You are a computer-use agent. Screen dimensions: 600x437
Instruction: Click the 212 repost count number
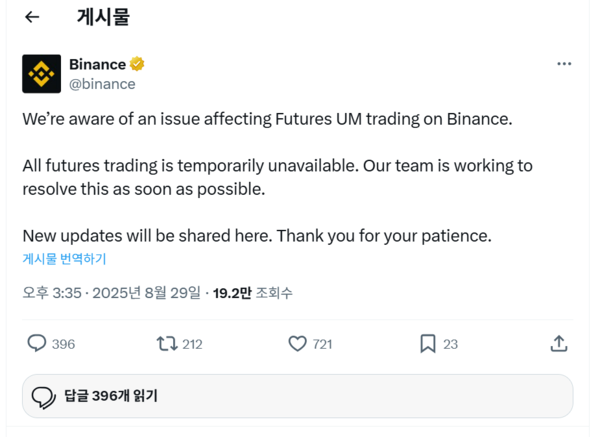pyautogui.click(x=192, y=344)
